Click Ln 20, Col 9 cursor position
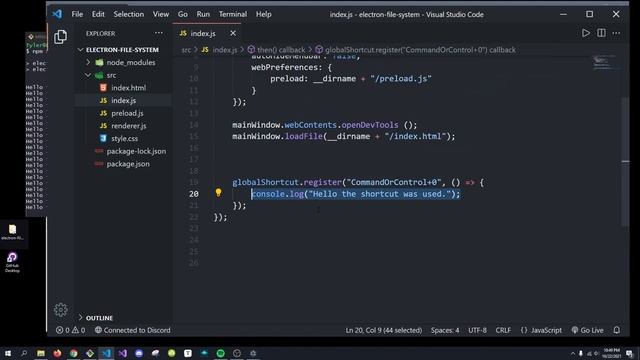The height and width of the screenshot is (360, 640). click(384, 330)
